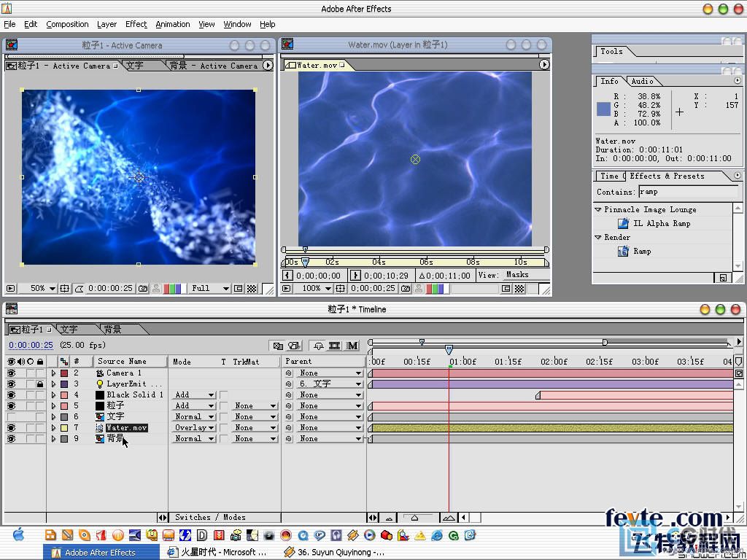Take a snapshot in the Water.mov layer viewer

pos(406,289)
